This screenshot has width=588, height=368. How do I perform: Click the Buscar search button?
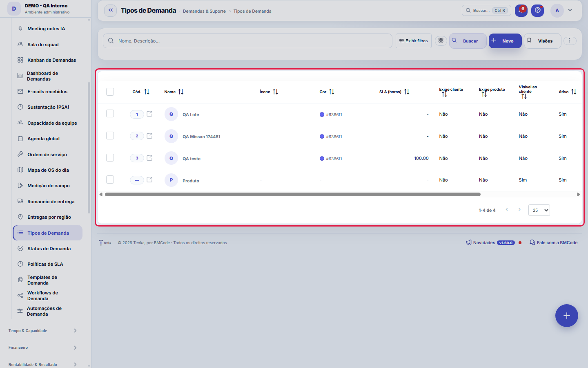tap(468, 41)
